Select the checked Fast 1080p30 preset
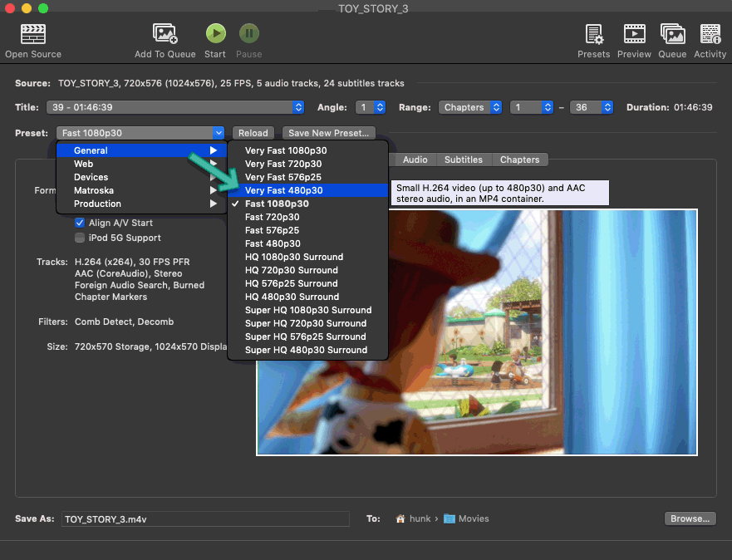The width and height of the screenshot is (732, 560). 308,204
